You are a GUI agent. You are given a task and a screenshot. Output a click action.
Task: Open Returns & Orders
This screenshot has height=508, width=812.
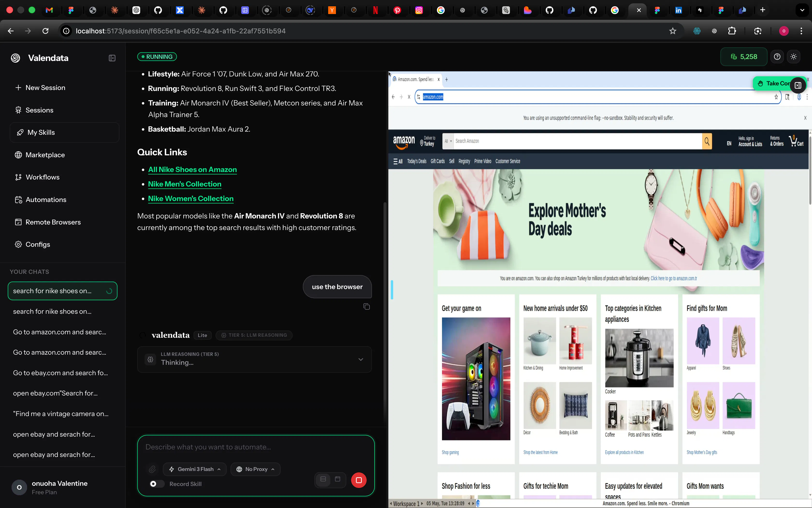[x=776, y=142]
